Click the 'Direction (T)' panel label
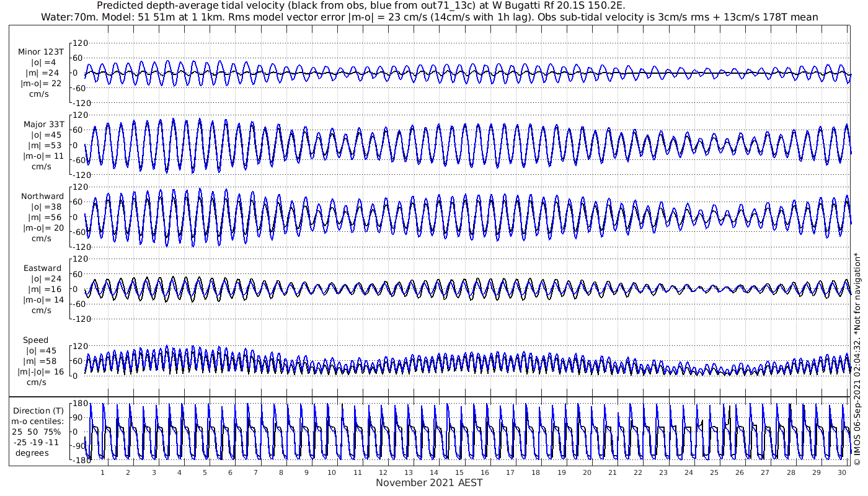Viewport: 868px width, 496px height. pyautogui.click(x=37, y=410)
